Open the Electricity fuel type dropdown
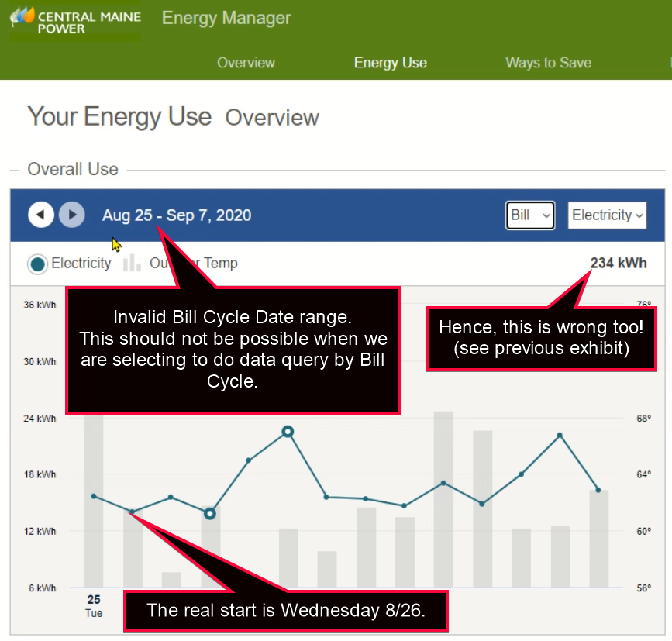Viewport: 672px width, 641px height. 608,215
